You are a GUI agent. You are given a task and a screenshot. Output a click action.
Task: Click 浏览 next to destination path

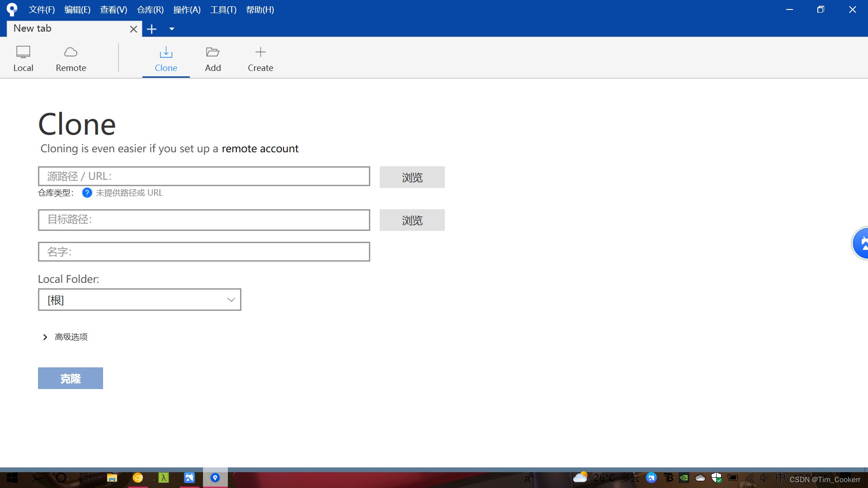click(x=412, y=220)
